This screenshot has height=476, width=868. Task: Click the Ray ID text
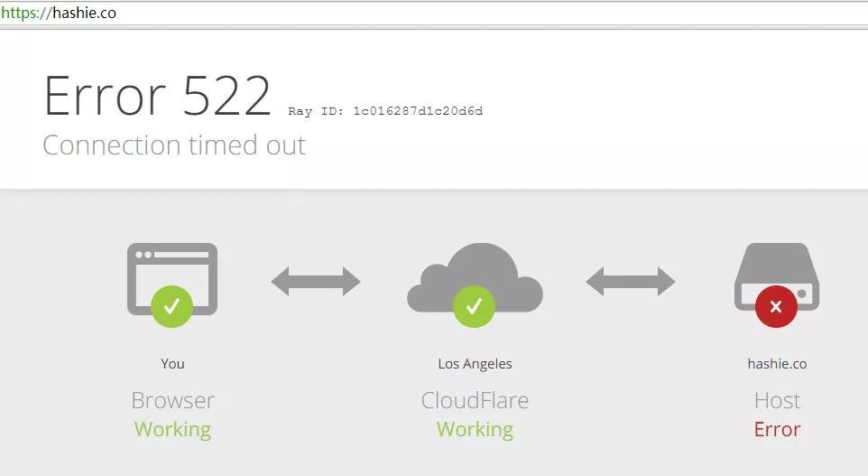pyautogui.click(x=385, y=111)
